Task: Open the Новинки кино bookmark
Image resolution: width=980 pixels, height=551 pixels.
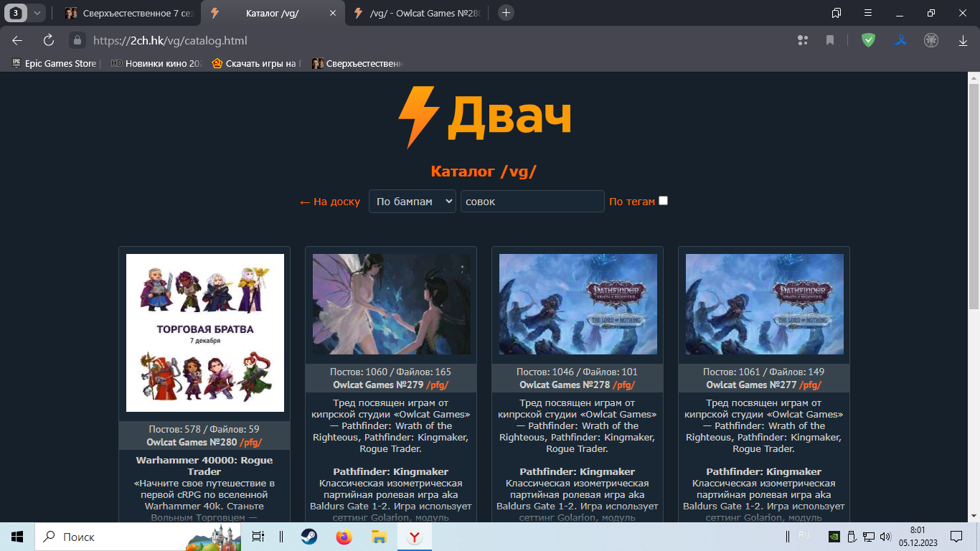Action: 157,64
